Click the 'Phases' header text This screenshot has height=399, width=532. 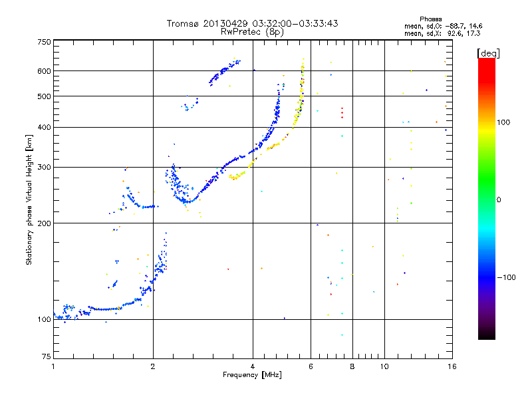tap(430, 19)
